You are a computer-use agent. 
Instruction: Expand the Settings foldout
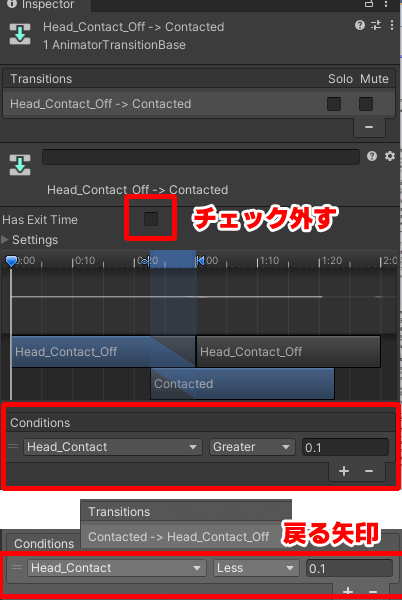tap(30, 240)
